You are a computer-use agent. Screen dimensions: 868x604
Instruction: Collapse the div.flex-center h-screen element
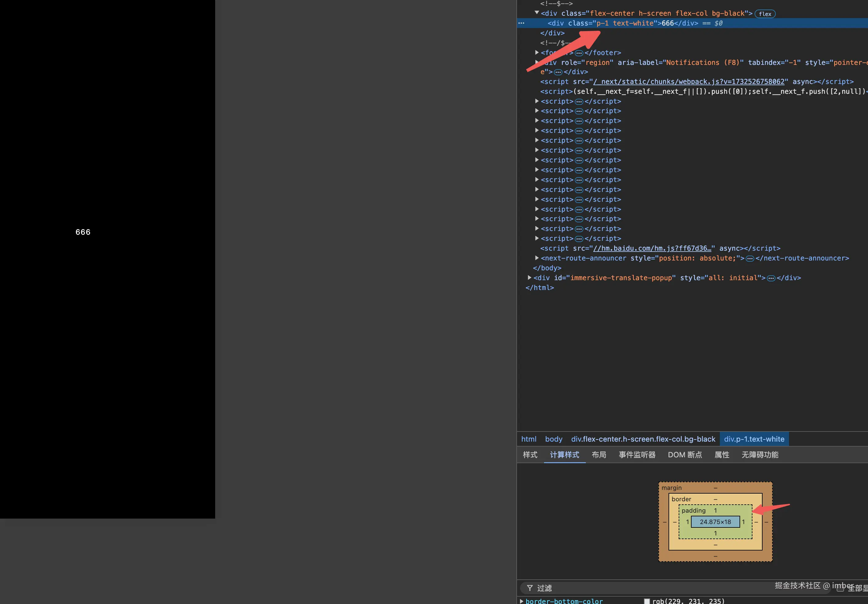[x=537, y=13]
